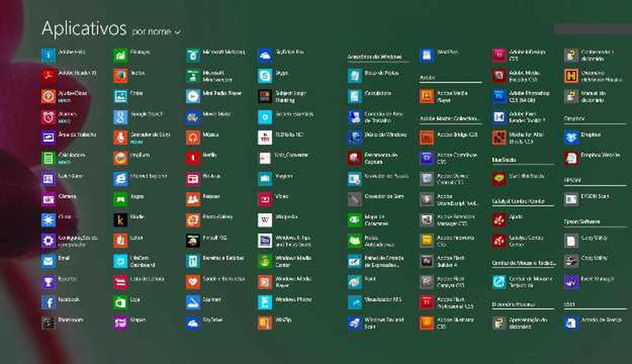Launch Ferramenta de Captura

373,158
